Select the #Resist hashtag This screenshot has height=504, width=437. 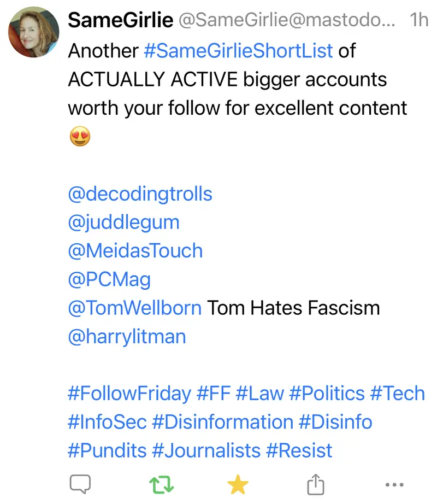click(x=299, y=450)
